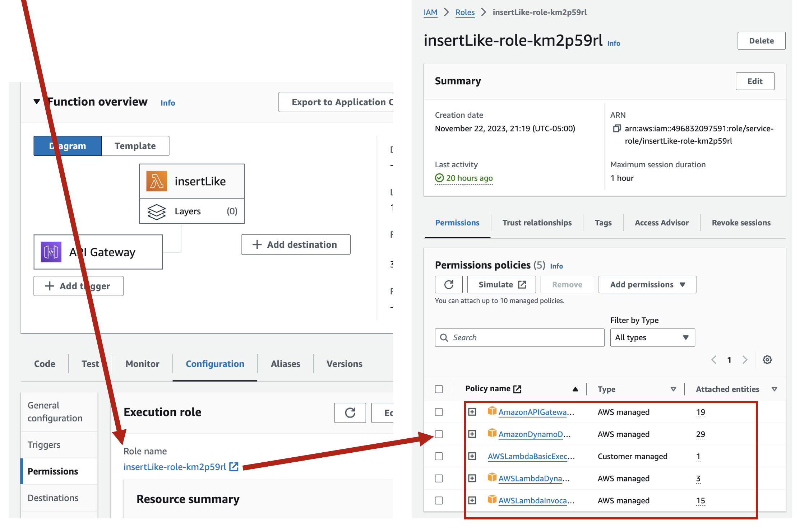Check the AmazonDynamoD policy row
The height and width of the screenshot is (532, 809).
[x=439, y=434]
